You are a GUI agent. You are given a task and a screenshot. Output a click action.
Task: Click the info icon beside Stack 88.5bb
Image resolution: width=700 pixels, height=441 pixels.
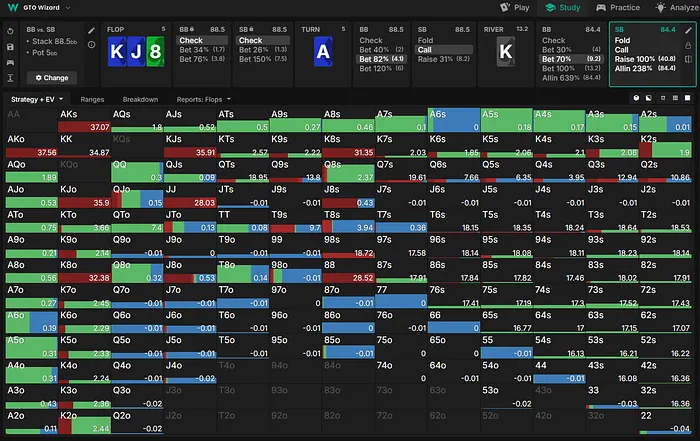90,44
